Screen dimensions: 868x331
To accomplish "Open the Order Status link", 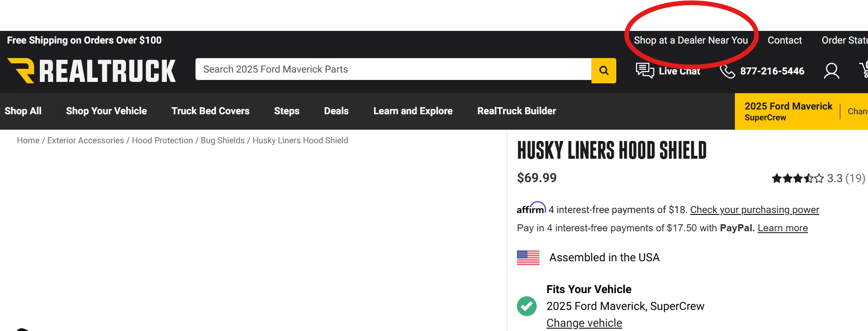I will (x=845, y=40).
